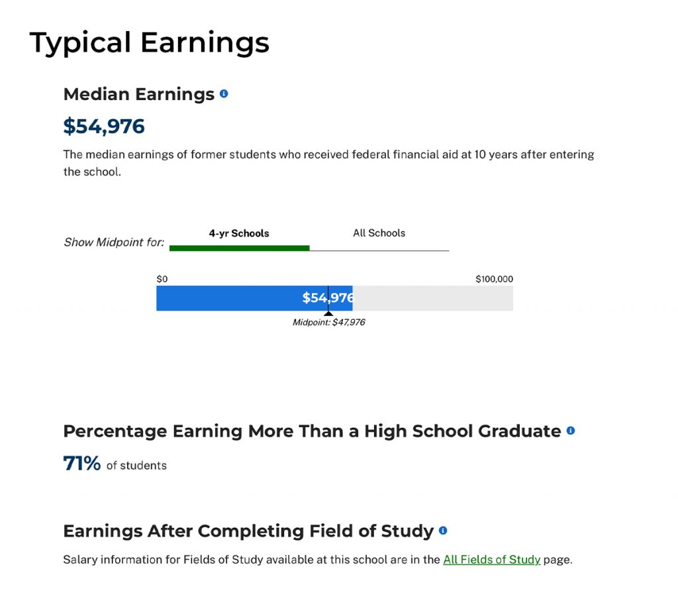Click the $100,000 axis label
This screenshot has width=678, height=616.
tap(495, 279)
